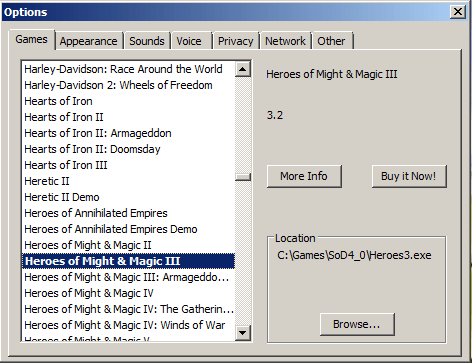Select Heroes of Might & Magic IV: Winds of War
472x363 pixels.
pyautogui.click(x=128, y=325)
